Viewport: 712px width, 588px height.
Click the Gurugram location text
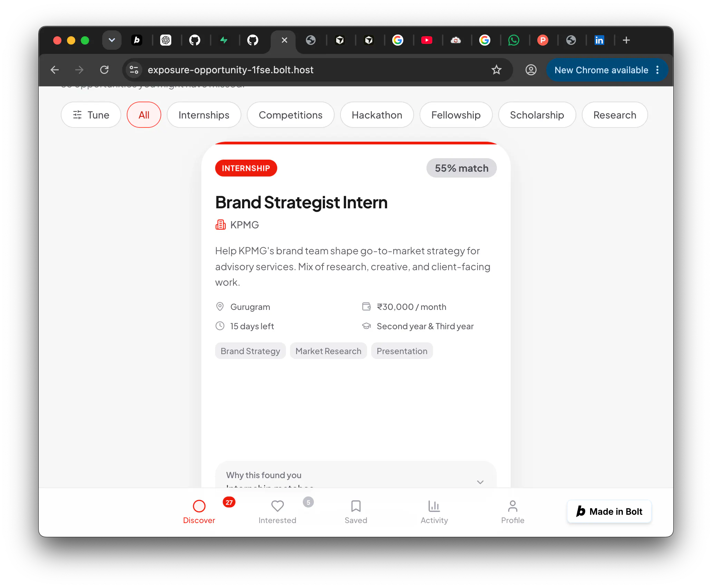[x=250, y=307]
